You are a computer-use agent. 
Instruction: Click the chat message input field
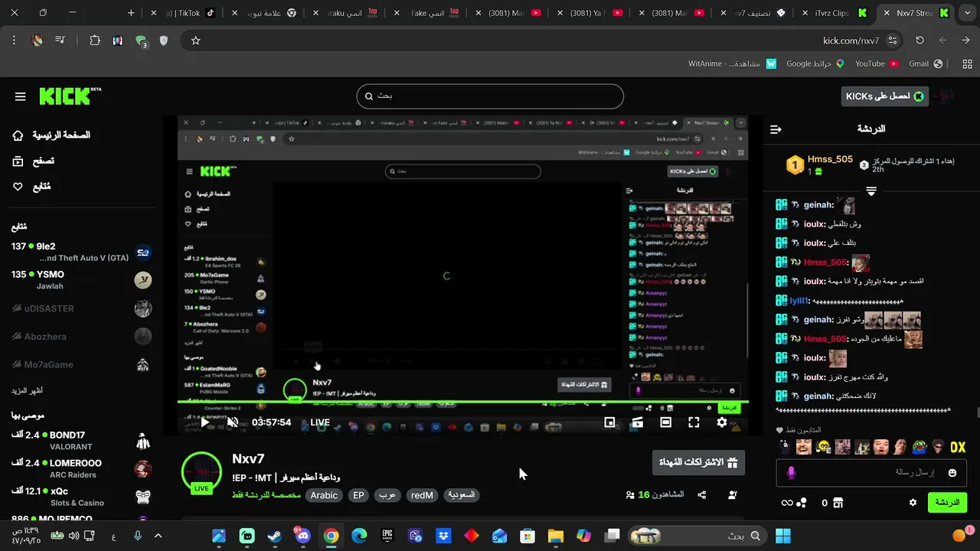[x=872, y=473]
